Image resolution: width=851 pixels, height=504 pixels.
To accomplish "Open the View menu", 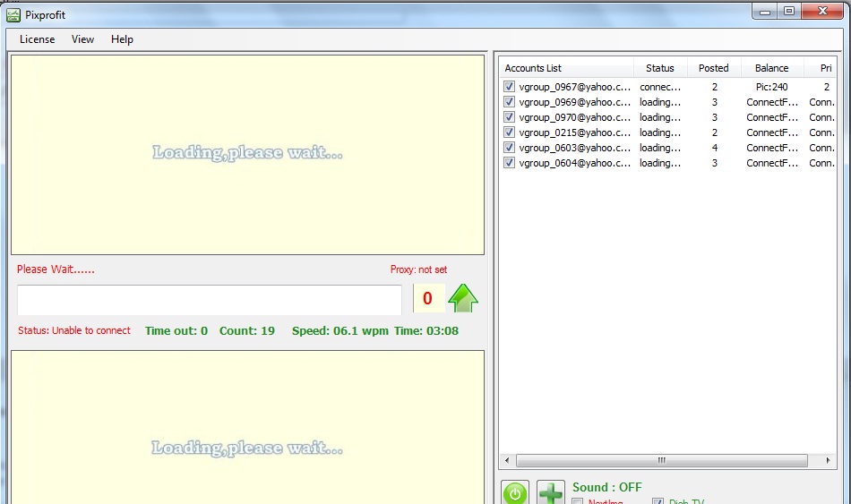I will tap(82, 39).
